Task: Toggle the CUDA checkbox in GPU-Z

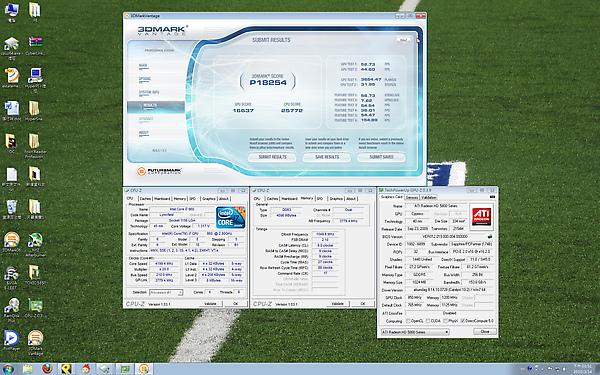Action: coord(428,321)
